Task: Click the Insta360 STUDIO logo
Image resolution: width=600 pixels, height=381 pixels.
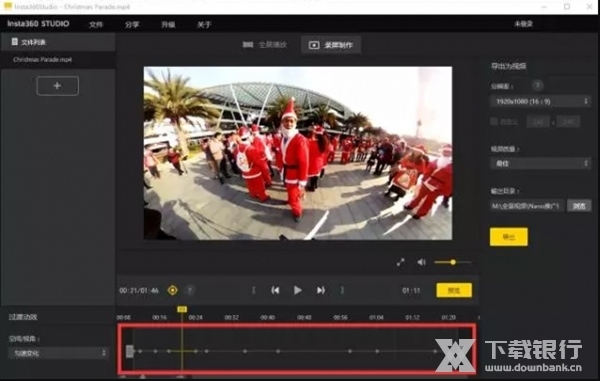Action: click(38, 24)
